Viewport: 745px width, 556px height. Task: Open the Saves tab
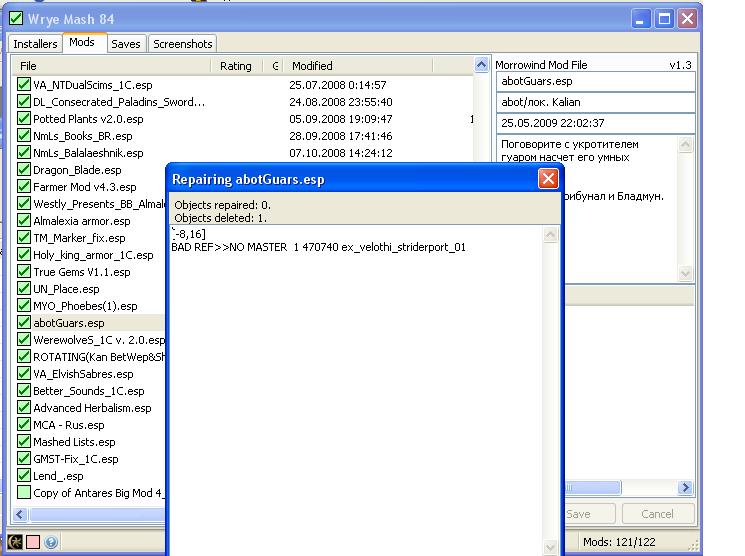(126, 44)
